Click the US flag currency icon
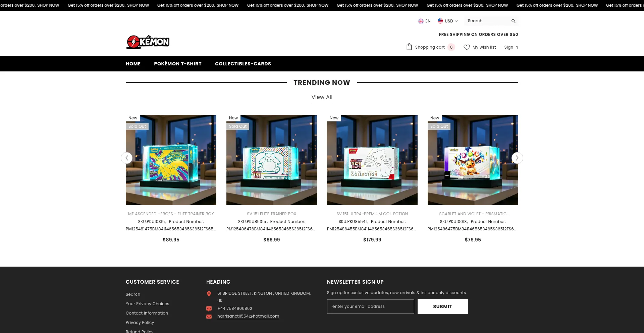 pyautogui.click(x=440, y=21)
